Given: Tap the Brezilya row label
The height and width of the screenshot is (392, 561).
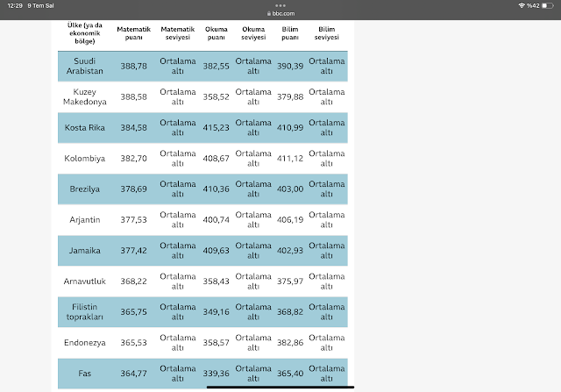Looking at the screenshot, I should pyautogui.click(x=85, y=189).
